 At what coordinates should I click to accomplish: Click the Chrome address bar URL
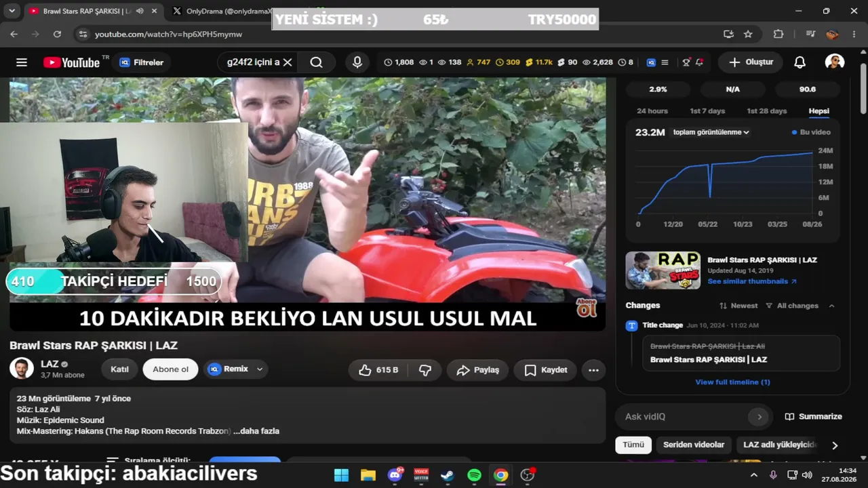point(168,34)
